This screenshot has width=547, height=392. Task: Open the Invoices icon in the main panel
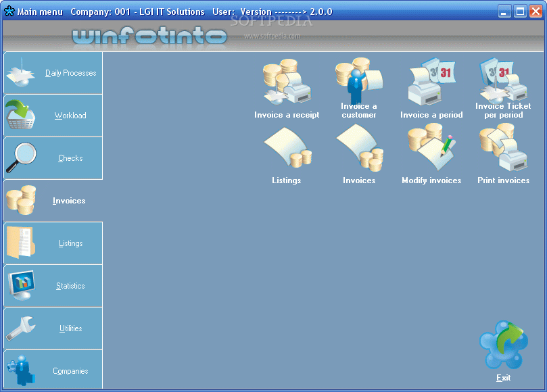360,148
